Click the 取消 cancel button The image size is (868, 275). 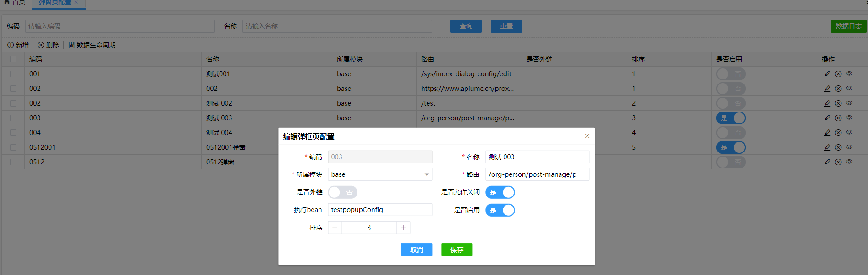pos(417,250)
